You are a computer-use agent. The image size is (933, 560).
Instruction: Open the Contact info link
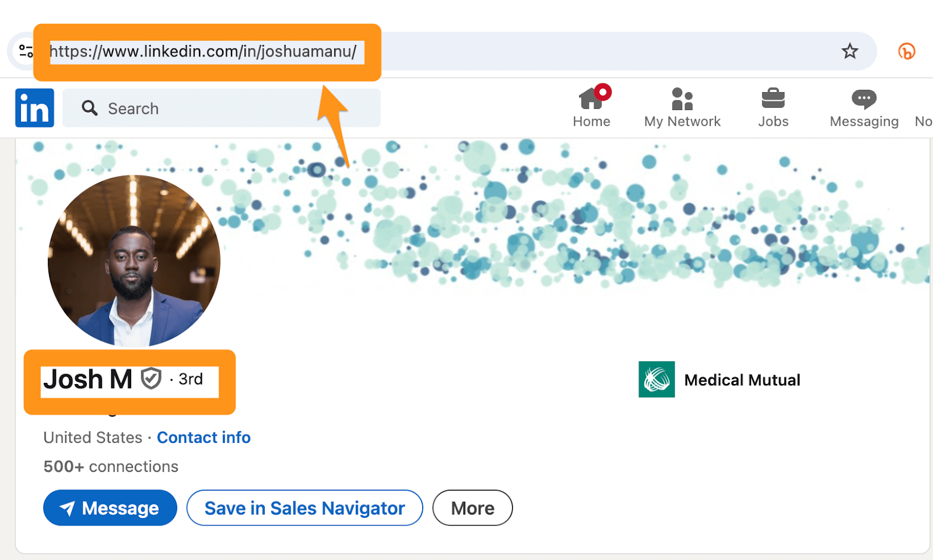204,438
